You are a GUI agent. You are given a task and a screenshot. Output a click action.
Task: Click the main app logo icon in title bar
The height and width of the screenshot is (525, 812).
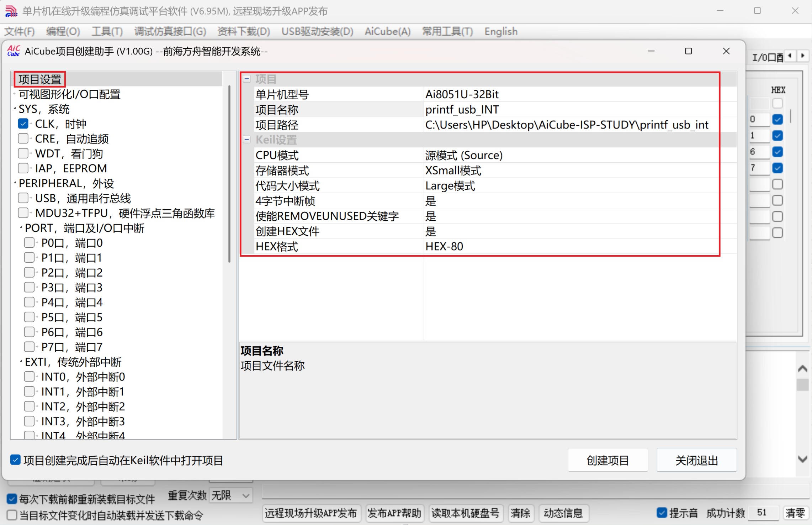(11, 11)
